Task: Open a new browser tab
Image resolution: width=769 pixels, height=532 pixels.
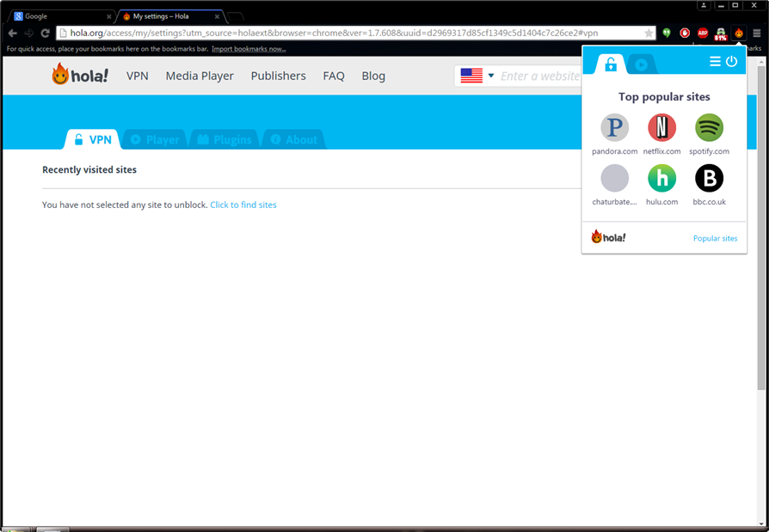Action: (x=236, y=16)
